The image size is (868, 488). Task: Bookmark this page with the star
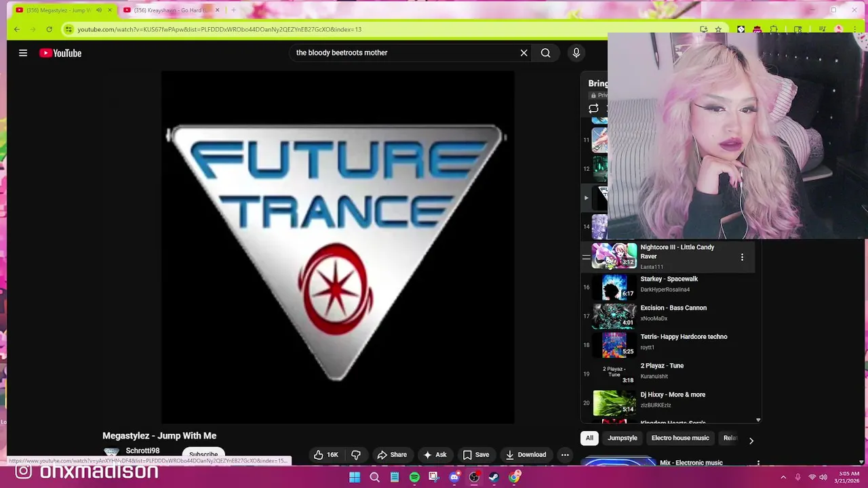(x=718, y=29)
